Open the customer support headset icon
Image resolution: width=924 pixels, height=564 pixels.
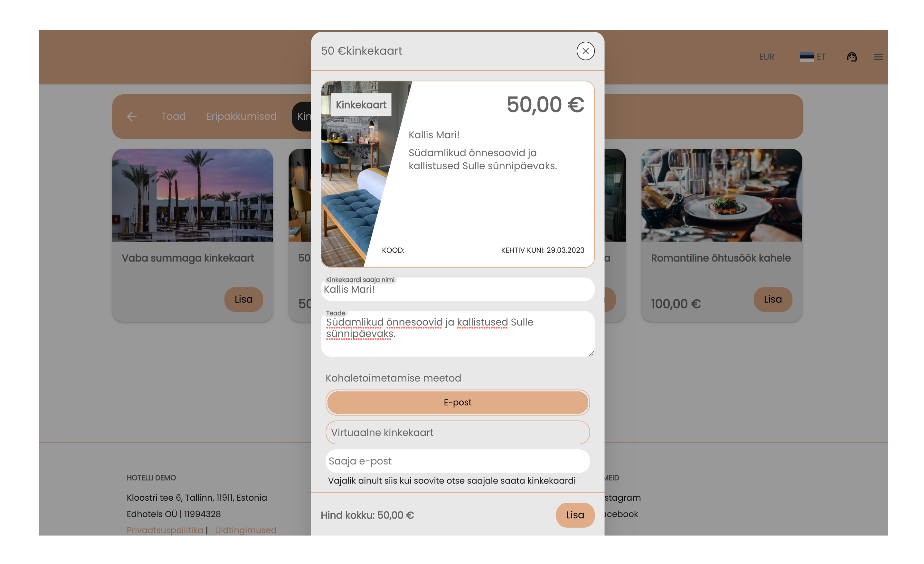coord(852,57)
